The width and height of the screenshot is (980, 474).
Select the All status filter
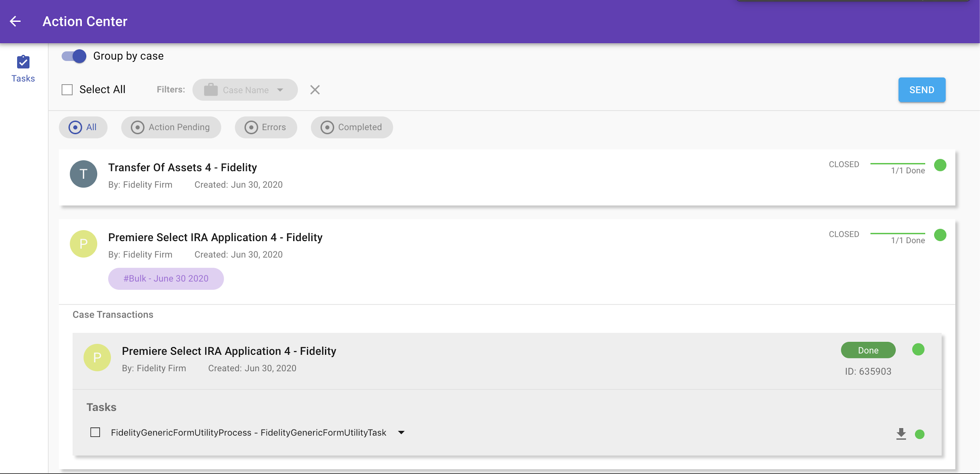tap(83, 127)
